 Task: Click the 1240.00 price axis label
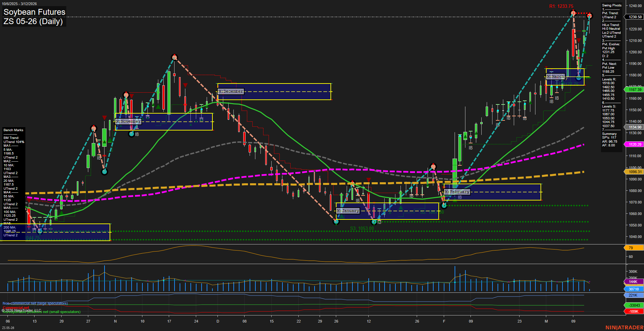(635, 6)
